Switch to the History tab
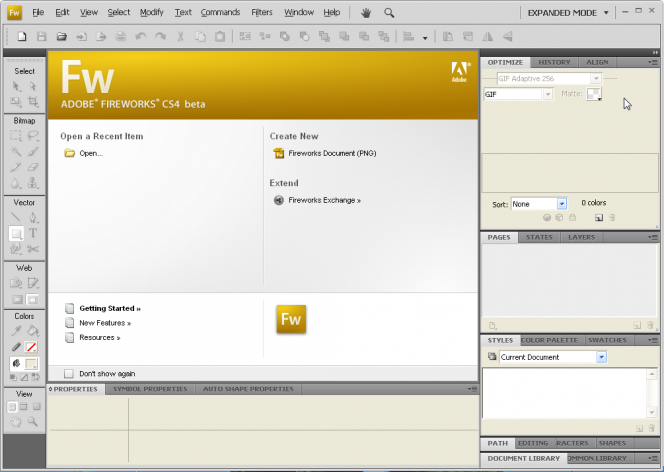 click(x=554, y=62)
